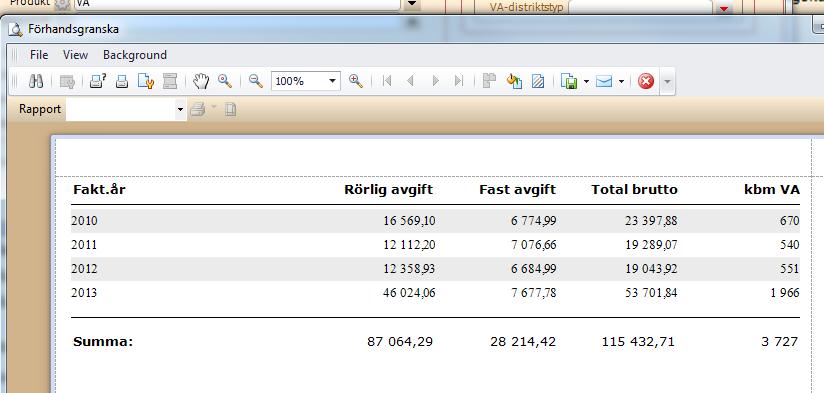The width and height of the screenshot is (824, 393).
Task: Open the View menu
Action: click(75, 55)
